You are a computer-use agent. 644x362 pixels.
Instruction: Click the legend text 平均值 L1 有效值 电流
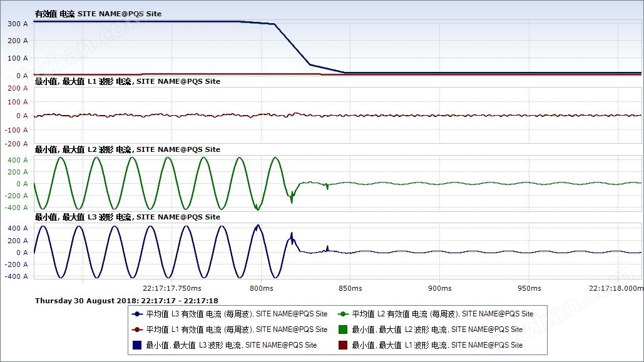tap(237, 329)
